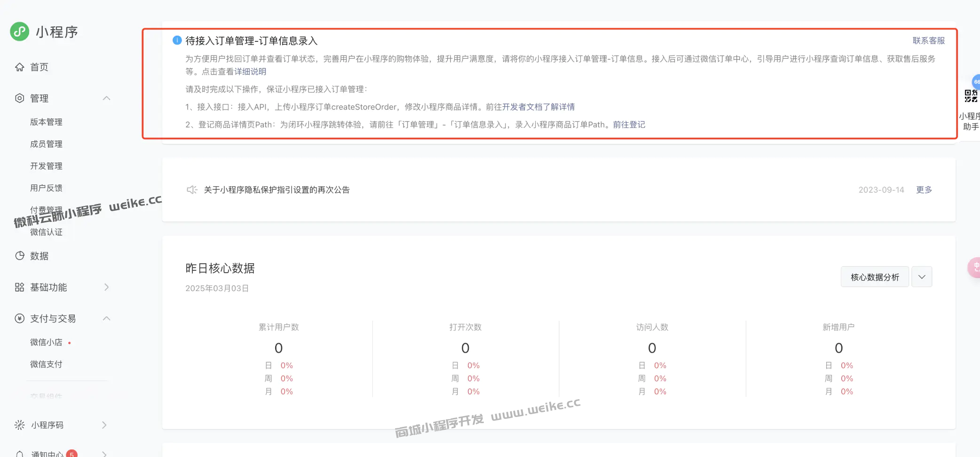Open 用户反馈 in the sidebar
Screen dimensions: 980x457
click(46, 188)
